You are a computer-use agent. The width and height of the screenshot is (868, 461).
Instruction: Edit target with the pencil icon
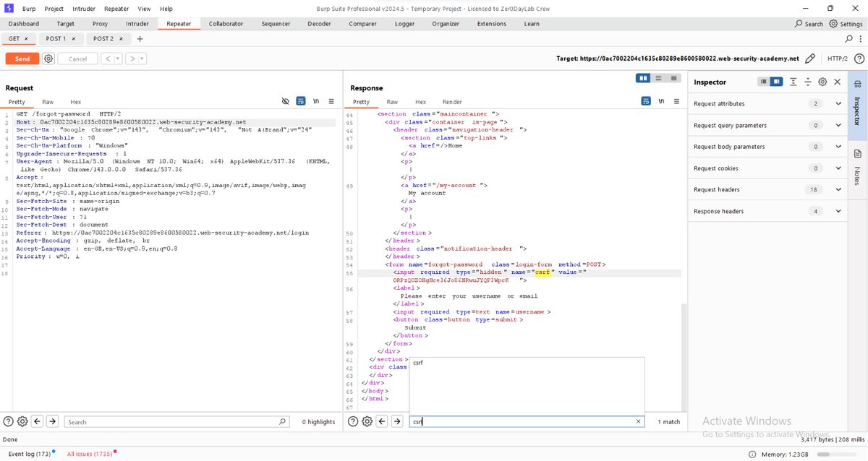coord(810,59)
